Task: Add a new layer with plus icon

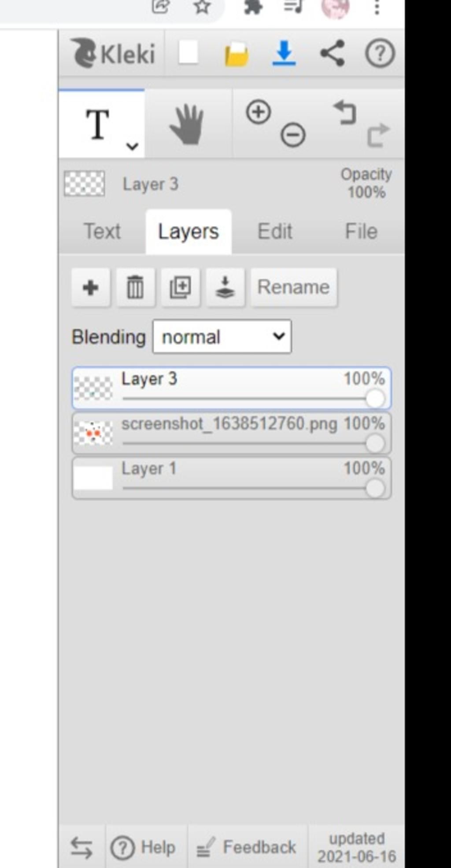Action: coord(91,287)
